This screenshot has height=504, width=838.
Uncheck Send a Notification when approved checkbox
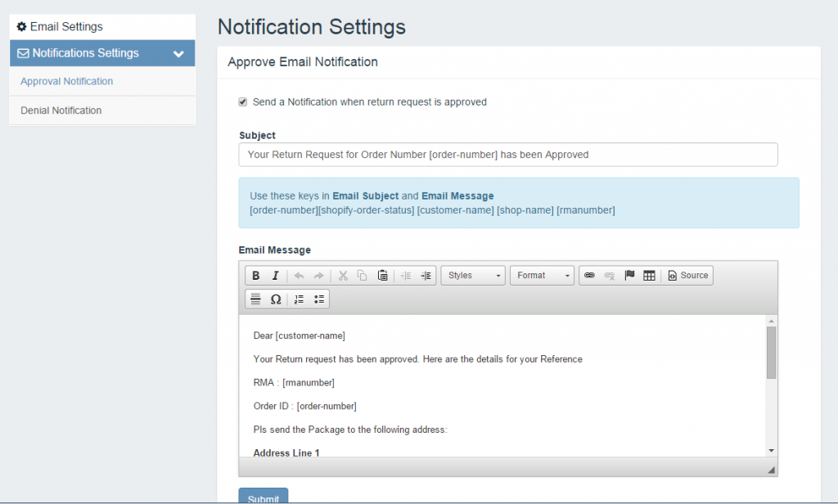pyautogui.click(x=243, y=102)
